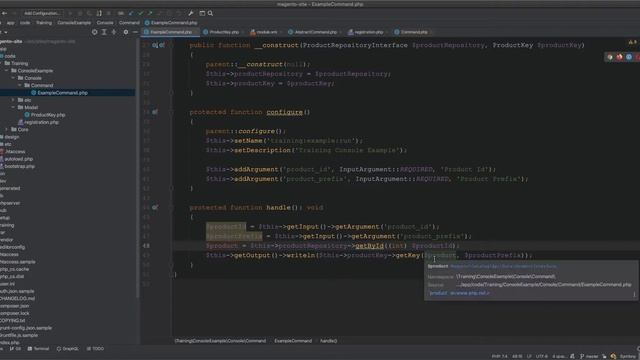This screenshot has height=360, width=640.
Task: Expand the etc folder under ConsoleExample
Action: click(13, 100)
